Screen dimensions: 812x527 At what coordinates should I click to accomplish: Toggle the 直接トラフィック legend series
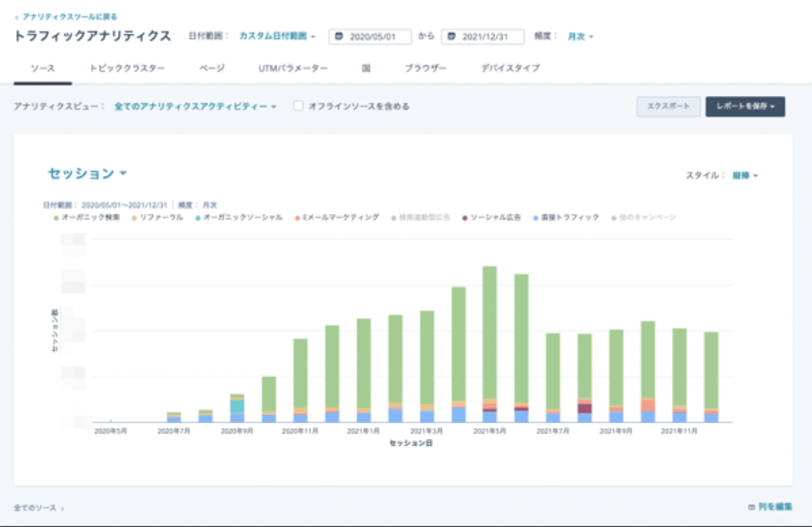point(566,217)
